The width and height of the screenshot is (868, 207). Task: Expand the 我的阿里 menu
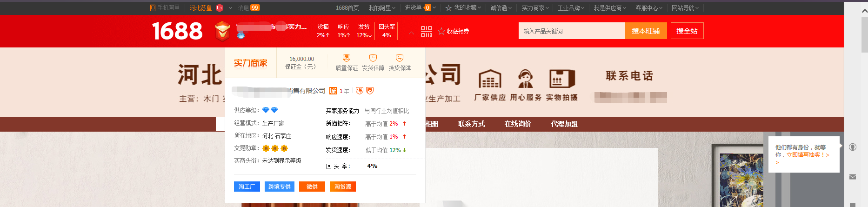coord(382,8)
